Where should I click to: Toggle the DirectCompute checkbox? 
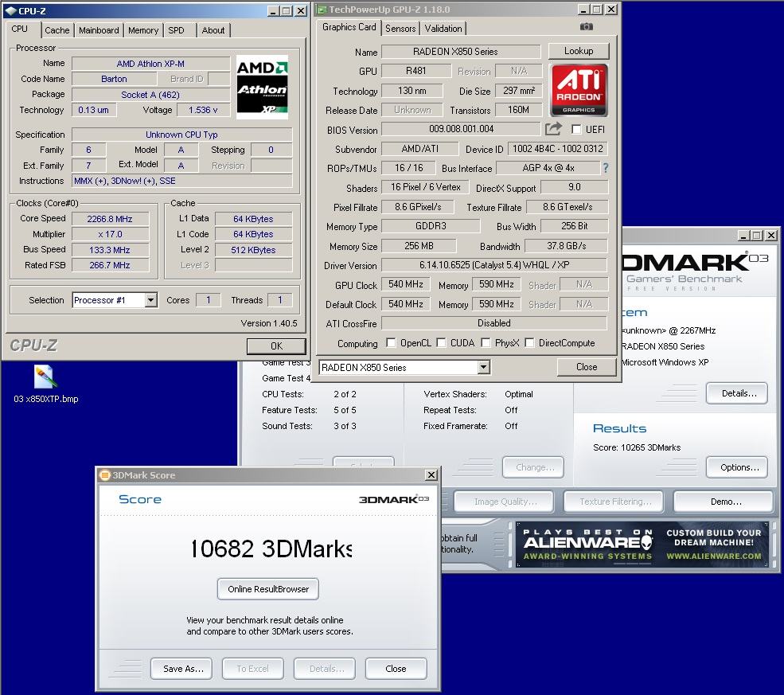[529, 343]
